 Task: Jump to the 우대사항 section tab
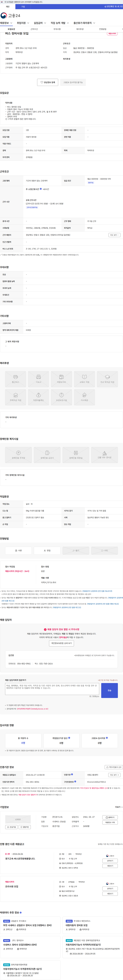[57, 29]
